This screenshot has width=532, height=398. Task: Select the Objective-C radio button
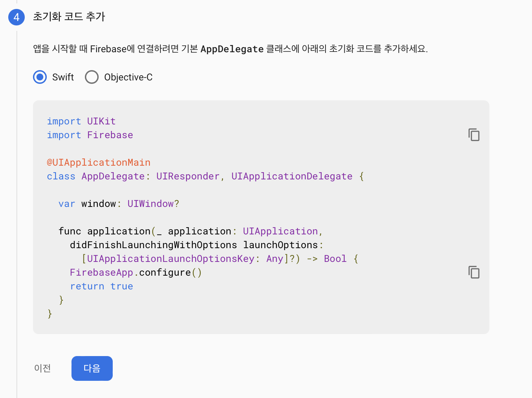pos(92,77)
